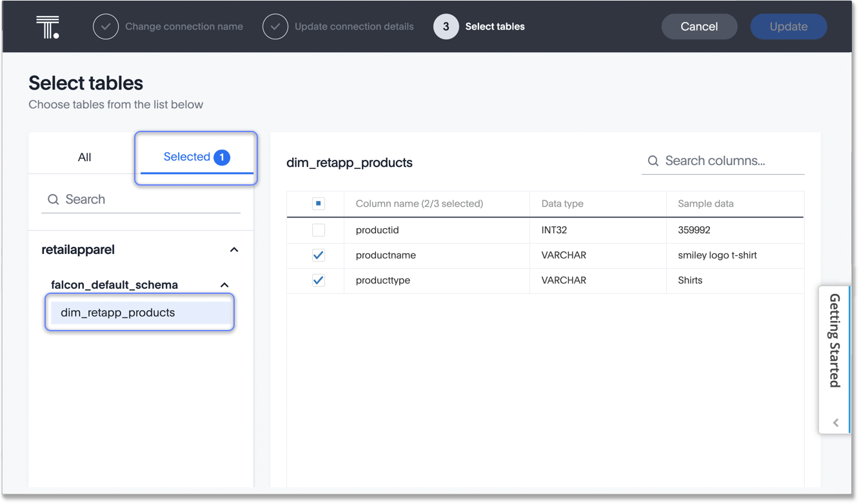Click the Selected tab count badge
This screenshot has width=859, height=504.
coord(222,157)
